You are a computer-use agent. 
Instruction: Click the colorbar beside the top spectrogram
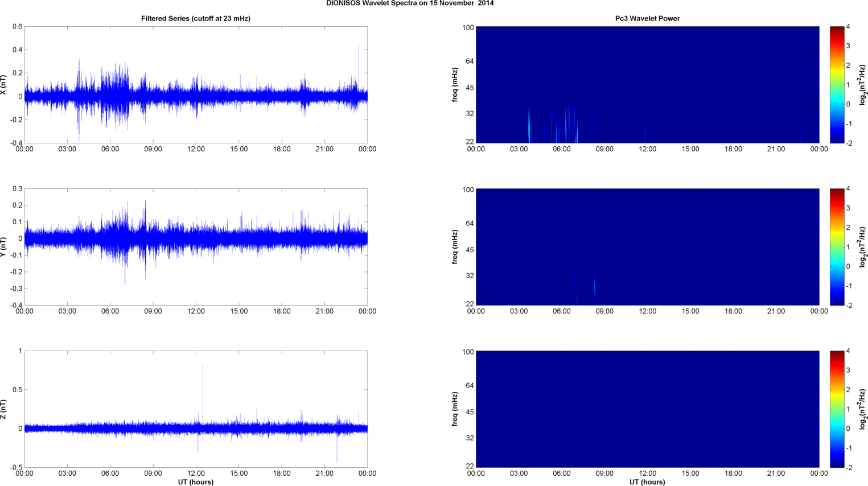point(837,85)
